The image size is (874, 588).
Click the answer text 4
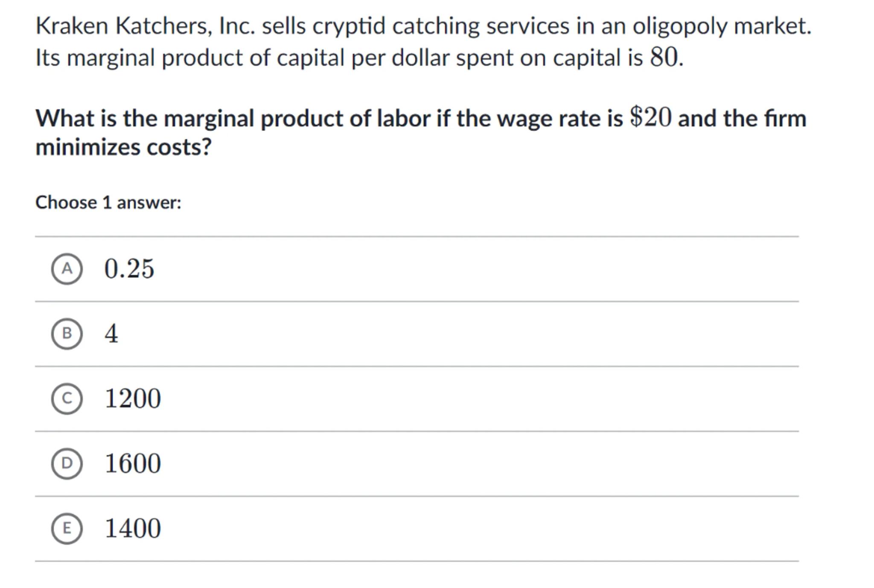pos(111,334)
